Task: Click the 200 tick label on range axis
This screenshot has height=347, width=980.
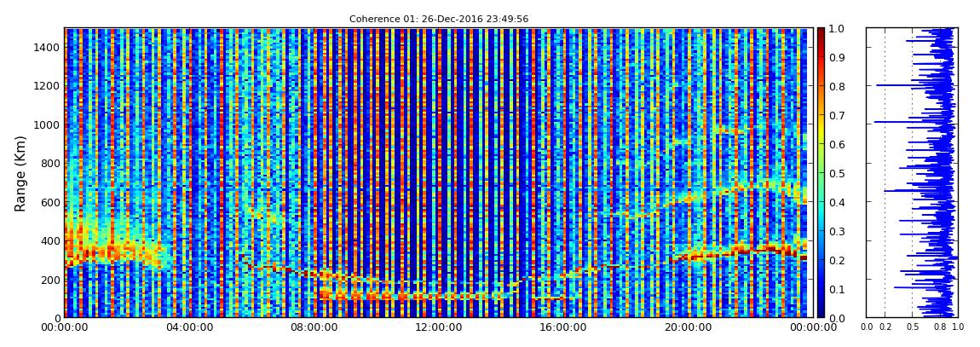Action: [x=50, y=280]
